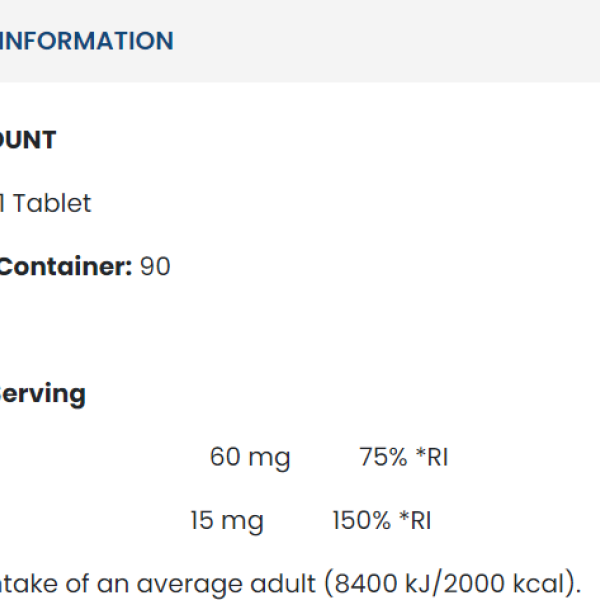
Task: Click the "mg" unit in the 15 mg row
Action: [243, 521]
